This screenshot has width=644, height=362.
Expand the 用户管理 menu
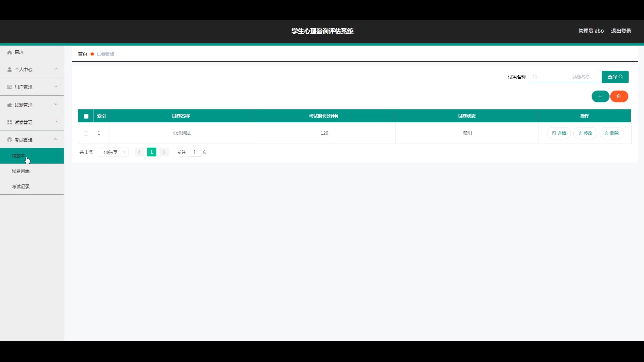click(32, 87)
